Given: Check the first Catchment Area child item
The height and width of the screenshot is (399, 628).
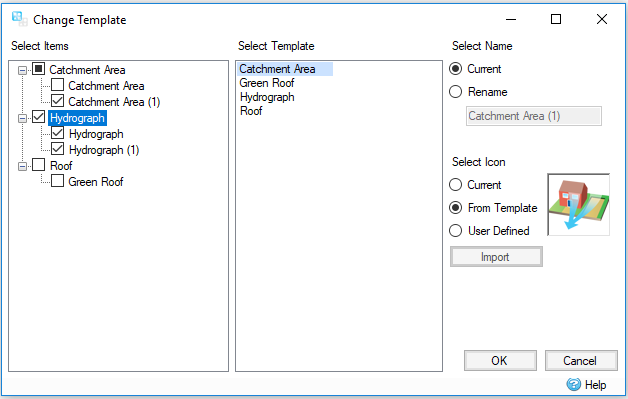Looking at the screenshot, I should 58,85.
